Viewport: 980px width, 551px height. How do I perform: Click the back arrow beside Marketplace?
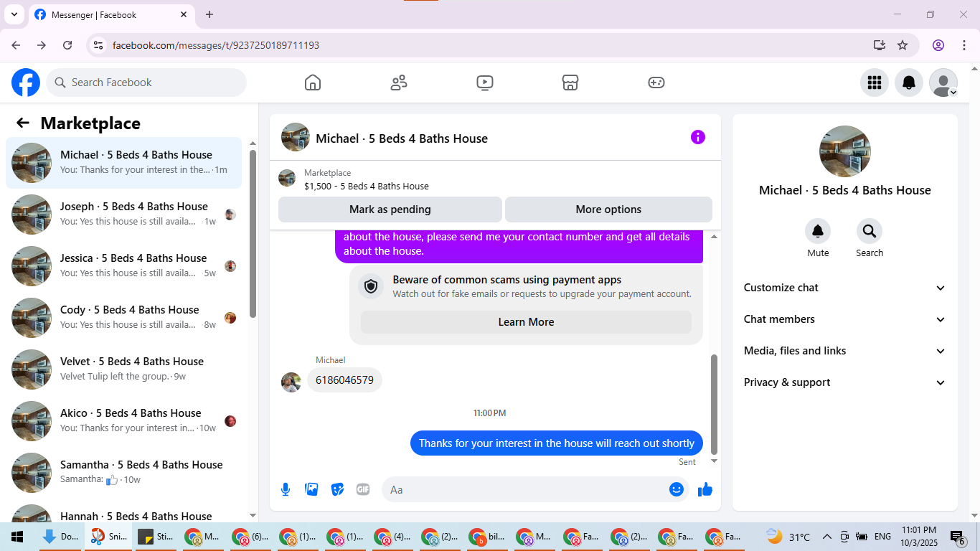(23, 123)
